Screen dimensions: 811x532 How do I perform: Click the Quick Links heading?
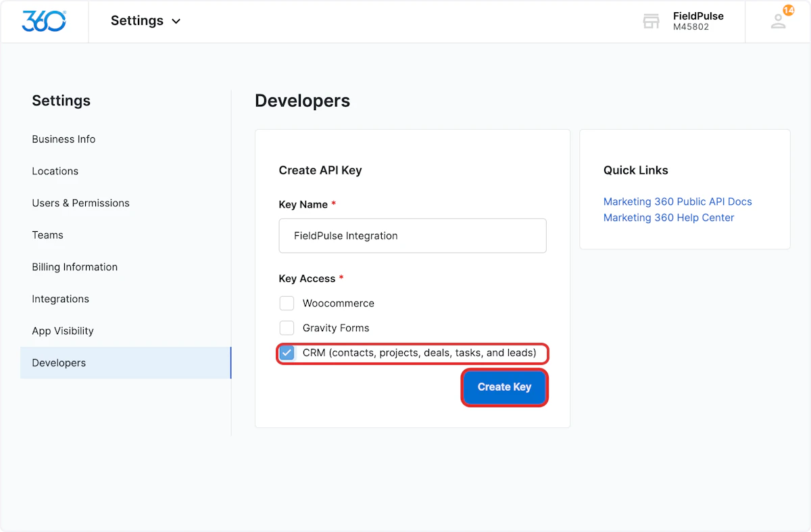636,170
